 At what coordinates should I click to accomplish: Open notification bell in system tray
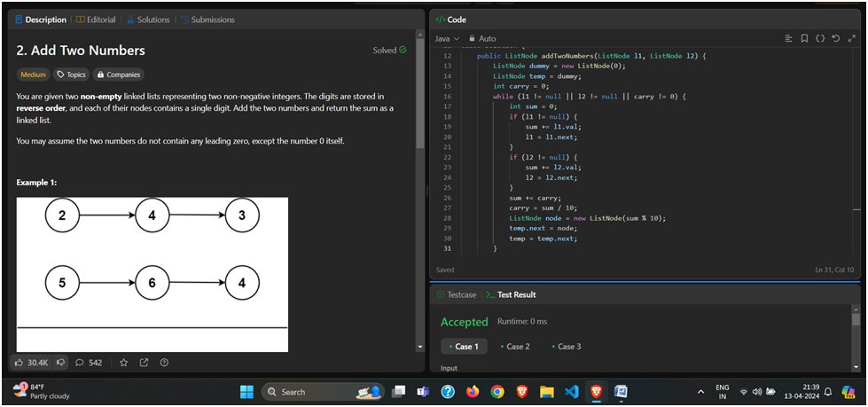[x=828, y=392]
